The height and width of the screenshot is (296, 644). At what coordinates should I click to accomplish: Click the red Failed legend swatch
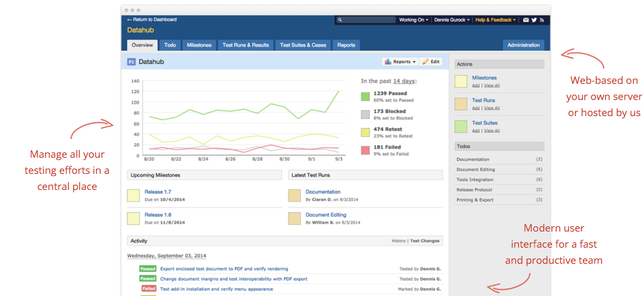pos(365,150)
